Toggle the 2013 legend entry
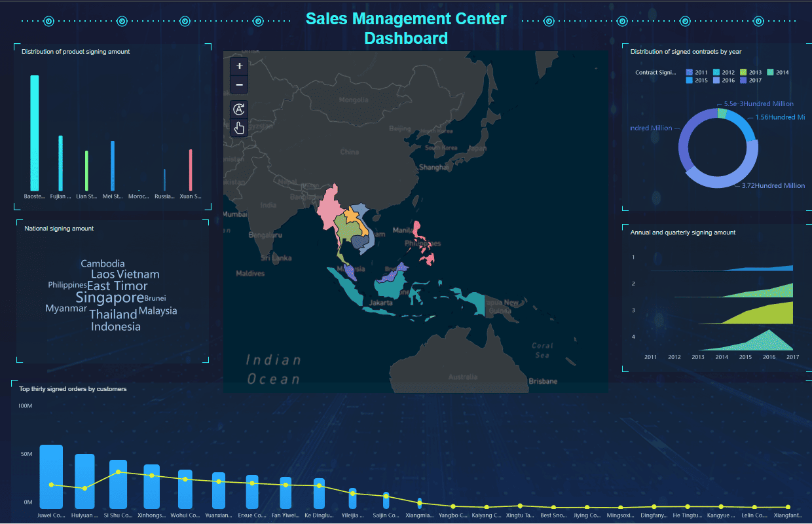812x524 pixels. click(x=750, y=72)
